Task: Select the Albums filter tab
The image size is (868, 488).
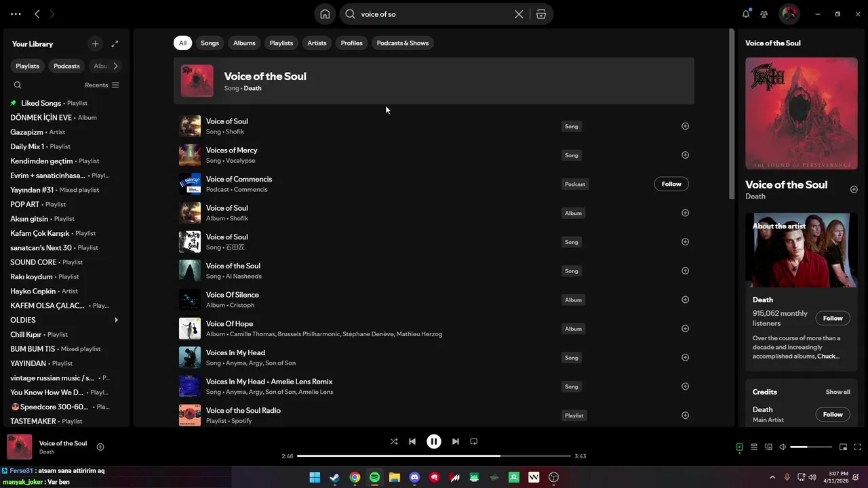Action: coord(244,43)
